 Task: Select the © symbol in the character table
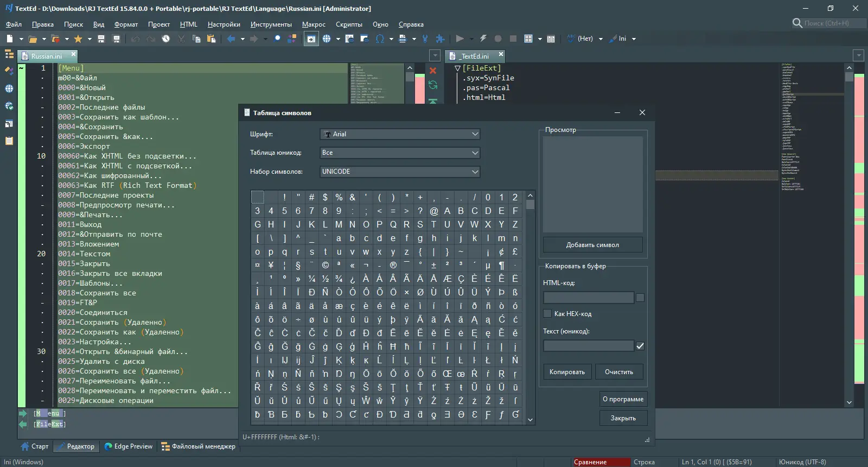pos(325,265)
